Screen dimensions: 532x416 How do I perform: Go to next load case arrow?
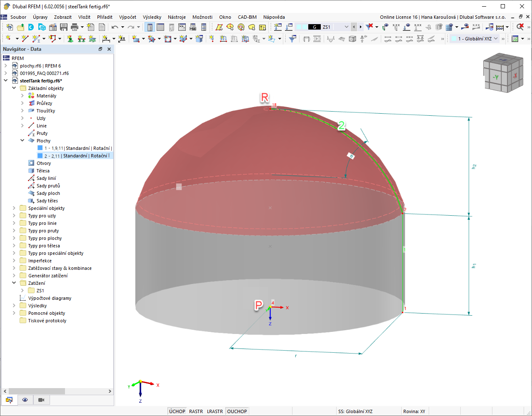coord(360,27)
